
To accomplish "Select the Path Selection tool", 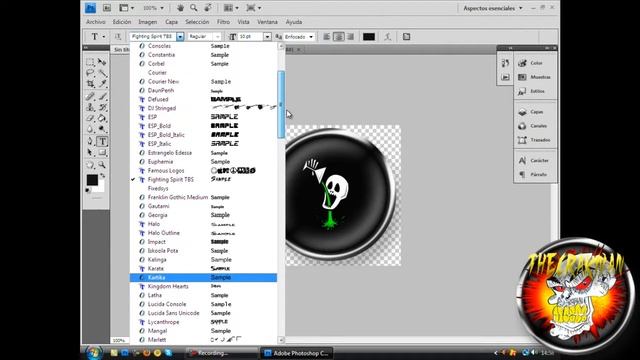I will coord(90,153).
